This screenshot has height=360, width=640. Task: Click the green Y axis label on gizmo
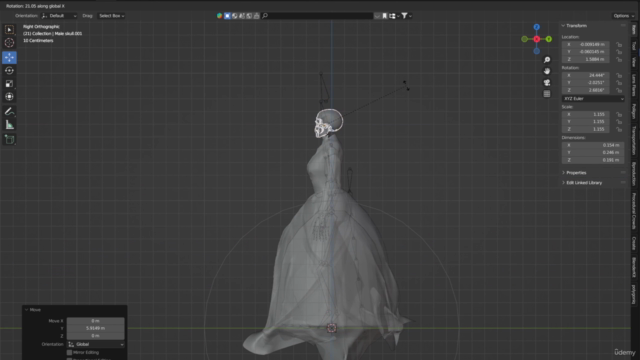(x=549, y=39)
